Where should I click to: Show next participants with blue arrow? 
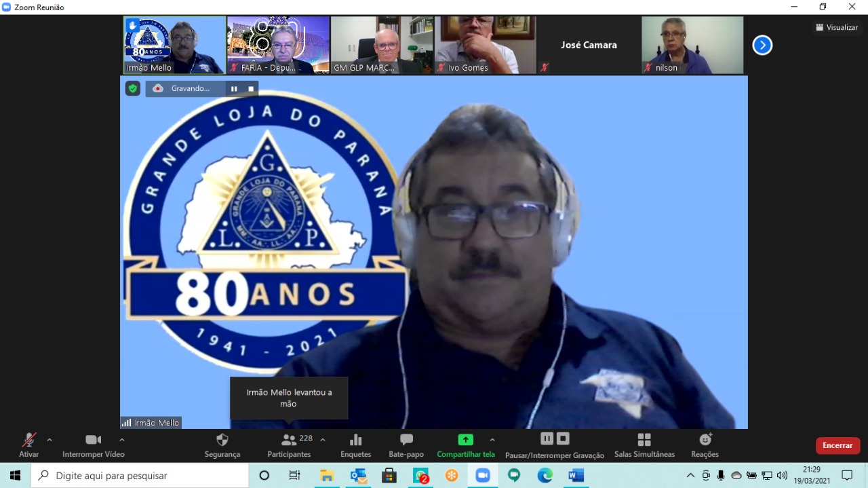click(762, 45)
